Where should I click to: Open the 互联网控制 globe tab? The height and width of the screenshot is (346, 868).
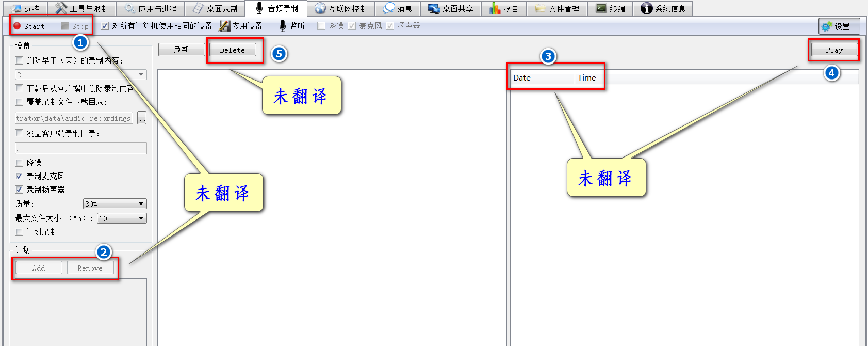[341, 9]
